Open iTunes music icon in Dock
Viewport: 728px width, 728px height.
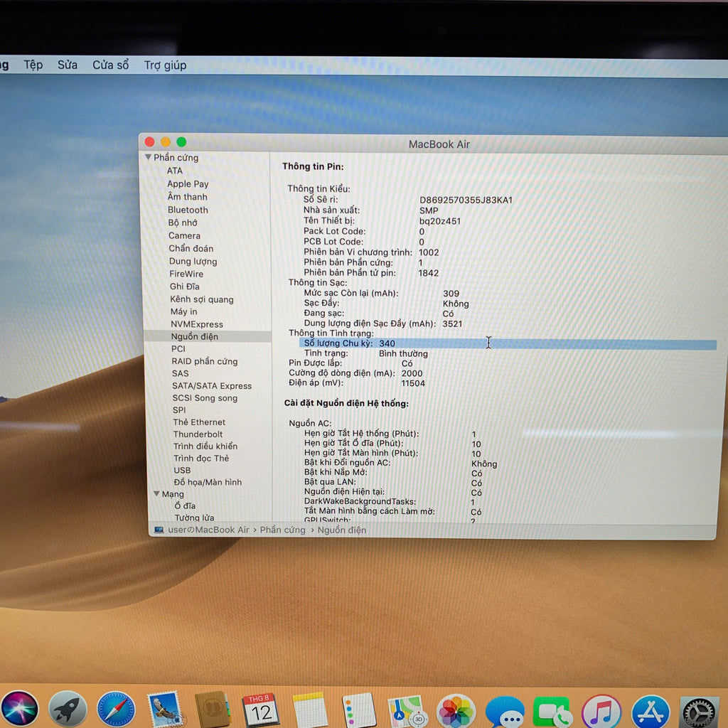click(601, 712)
